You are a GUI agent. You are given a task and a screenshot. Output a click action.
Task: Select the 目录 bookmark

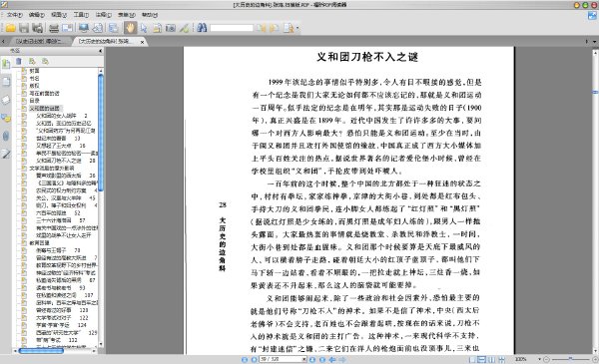coord(34,101)
